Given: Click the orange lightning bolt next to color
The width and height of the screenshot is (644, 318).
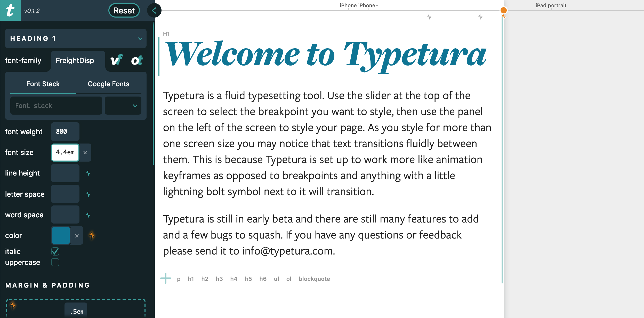Looking at the screenshot, I should coord(92,235).
